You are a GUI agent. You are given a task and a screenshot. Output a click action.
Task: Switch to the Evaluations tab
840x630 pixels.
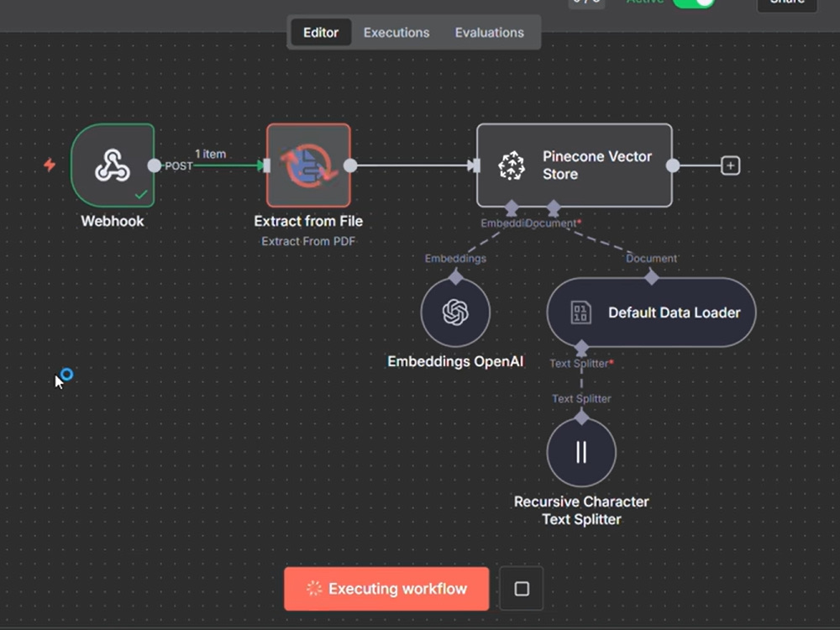490,32
